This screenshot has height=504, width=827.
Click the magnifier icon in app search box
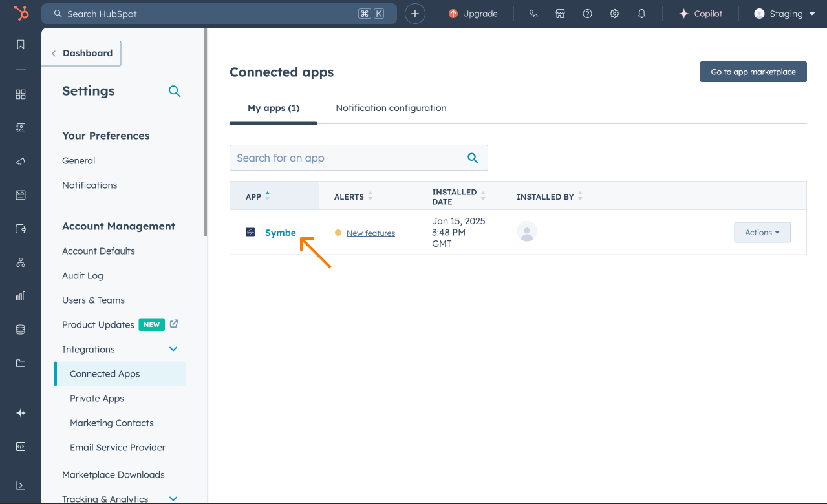[473, 158]
